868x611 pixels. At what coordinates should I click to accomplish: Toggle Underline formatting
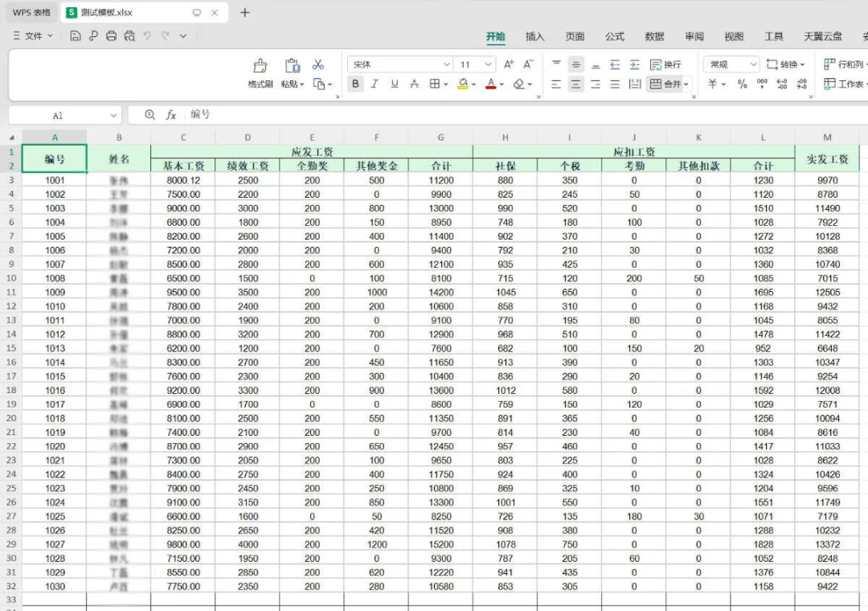(394, 84)
